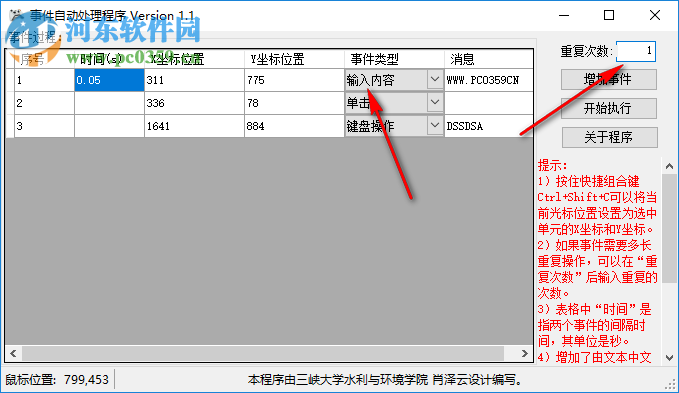Click the 消息 column header
Screen dimensions: 679x393
[x=488, y=59]
